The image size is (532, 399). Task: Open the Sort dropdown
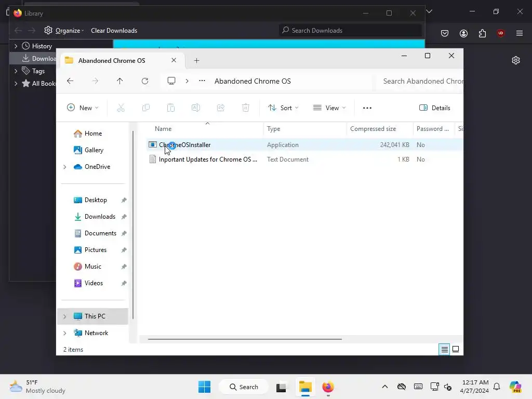point(283,108)
